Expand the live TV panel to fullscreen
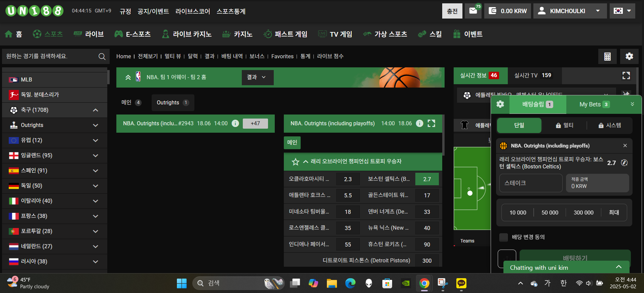Viewport: 644px width, 293px height. point(626,75)
